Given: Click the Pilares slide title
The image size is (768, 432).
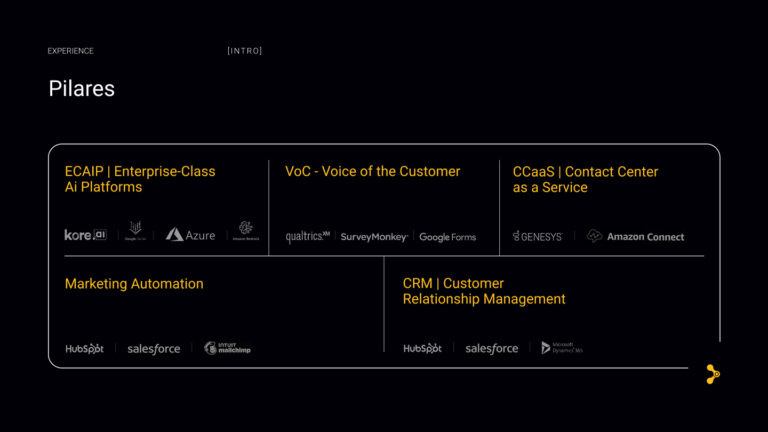Looking at the screenshot, I should point(81,89).
